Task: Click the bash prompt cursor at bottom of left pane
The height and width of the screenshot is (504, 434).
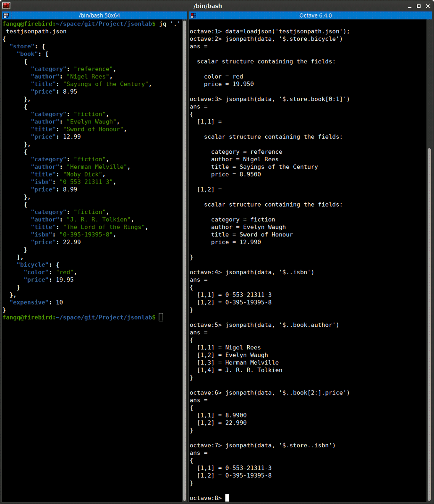Action: 161,317
